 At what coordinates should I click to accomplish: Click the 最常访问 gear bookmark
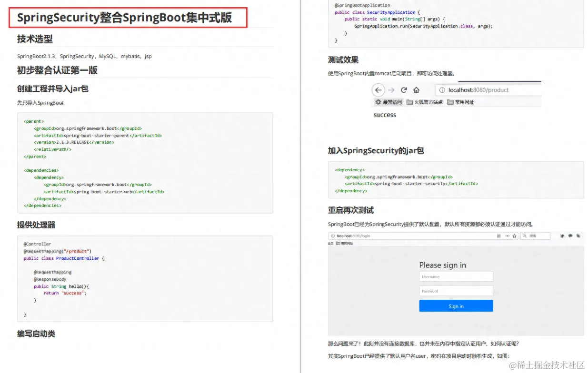(x=389, y=102)
